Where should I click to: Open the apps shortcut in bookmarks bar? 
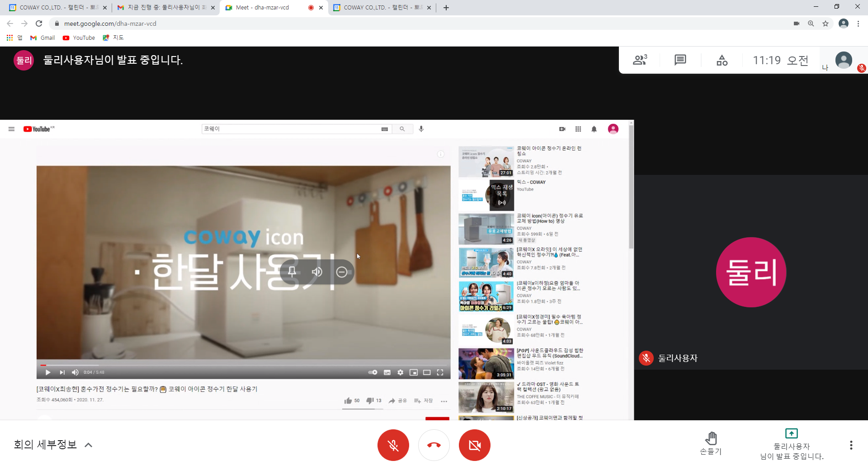point(14,38)
